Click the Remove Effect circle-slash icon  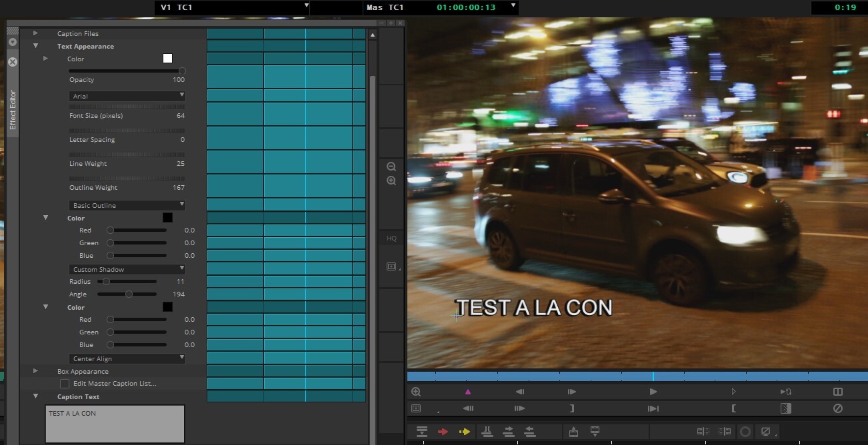pyautogui.click(x=838, y=408)
